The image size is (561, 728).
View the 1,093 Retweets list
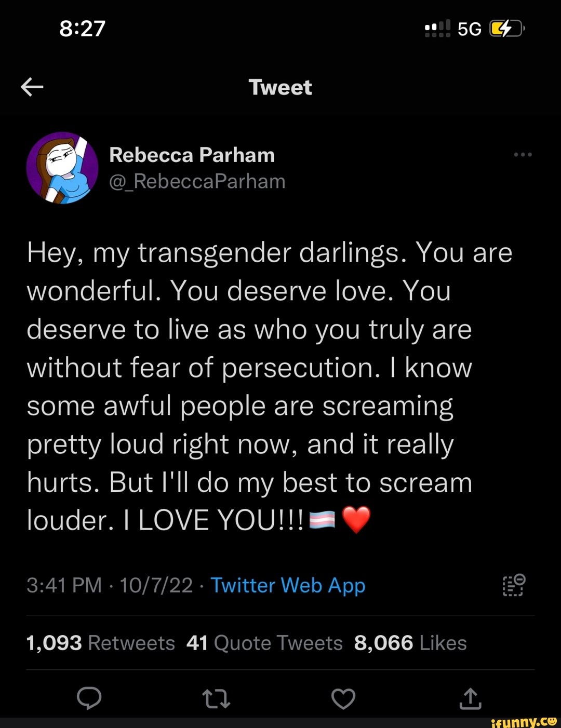tap(101, 643)
